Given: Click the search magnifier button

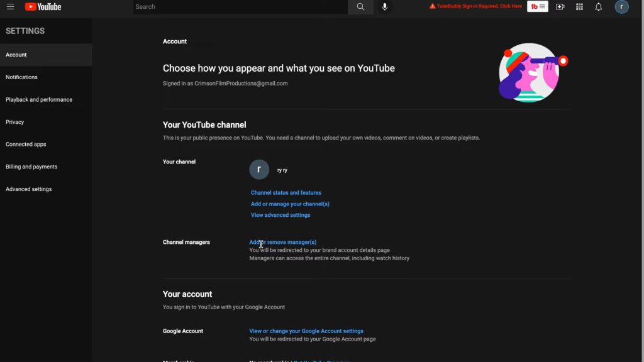Looking at the screenshot, I should 360,7.
